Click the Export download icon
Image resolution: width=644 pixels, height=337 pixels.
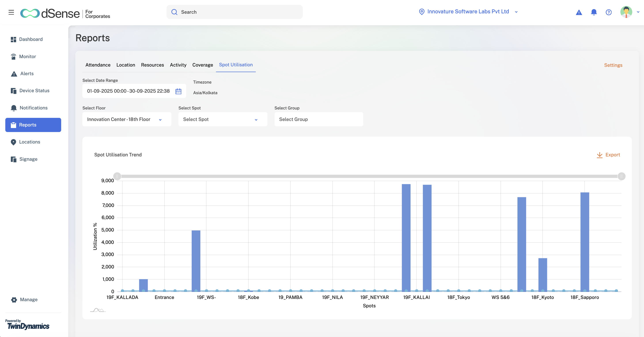click(600, 155)
